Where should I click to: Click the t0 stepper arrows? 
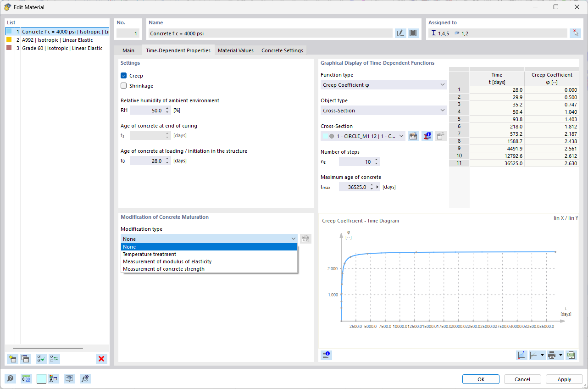pyautogui.click(x=167, y=161)
